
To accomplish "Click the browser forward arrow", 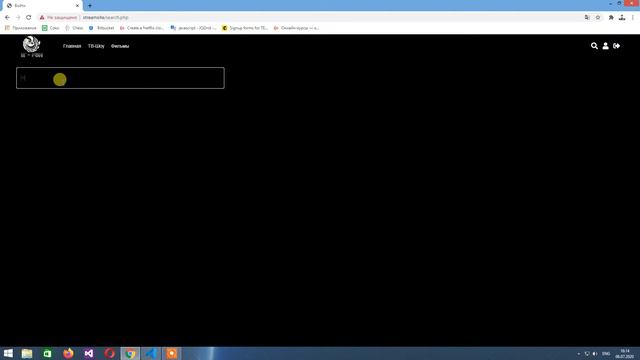I will [x=18, y=18].
